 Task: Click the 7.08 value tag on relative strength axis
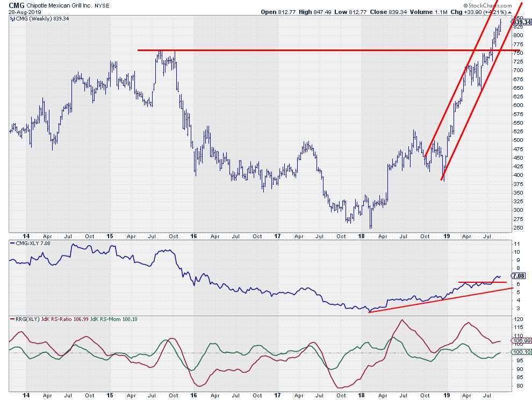tap(519, 276)
